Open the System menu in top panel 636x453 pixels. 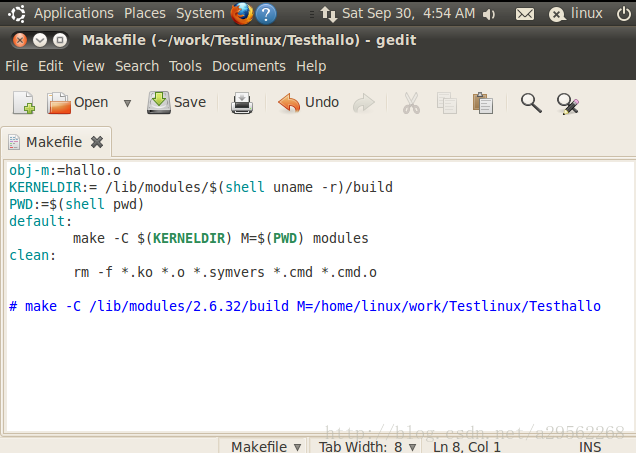coord(200,13)
